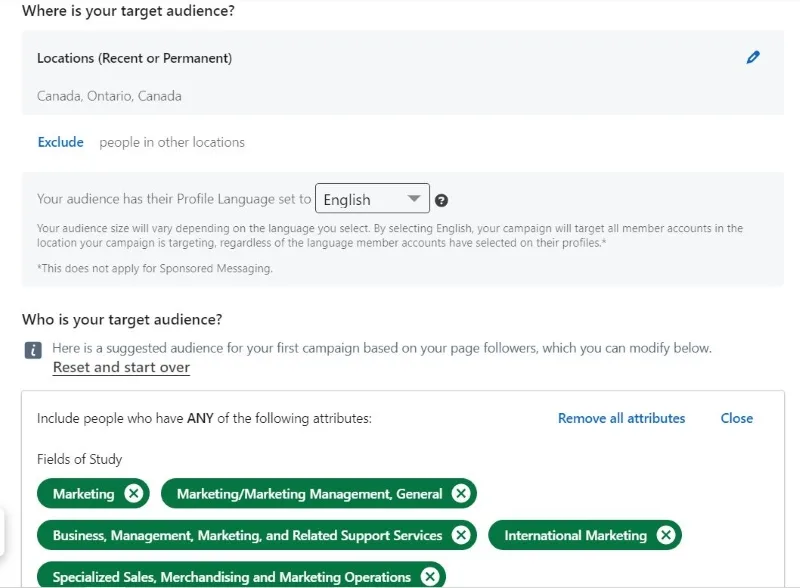Click Canada, Ontario, Canada location text
The width and height of the screenshot is (800, 588).
tap(109, 96)
